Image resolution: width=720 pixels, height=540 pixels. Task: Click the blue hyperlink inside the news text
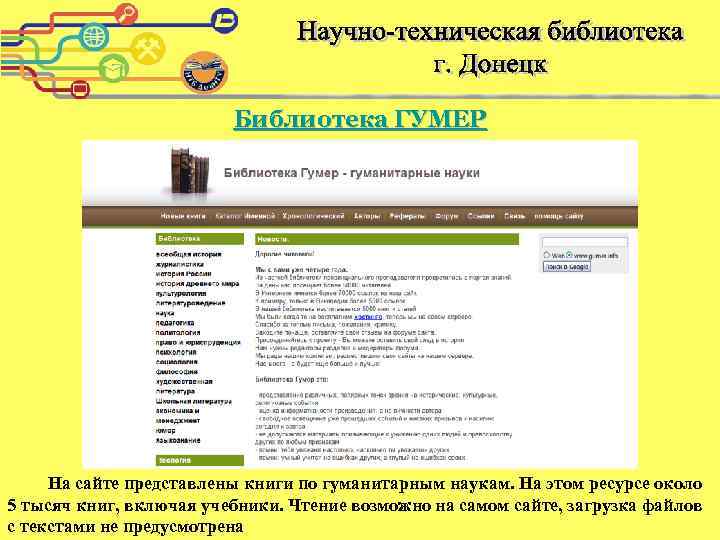[x=368, y=317]
